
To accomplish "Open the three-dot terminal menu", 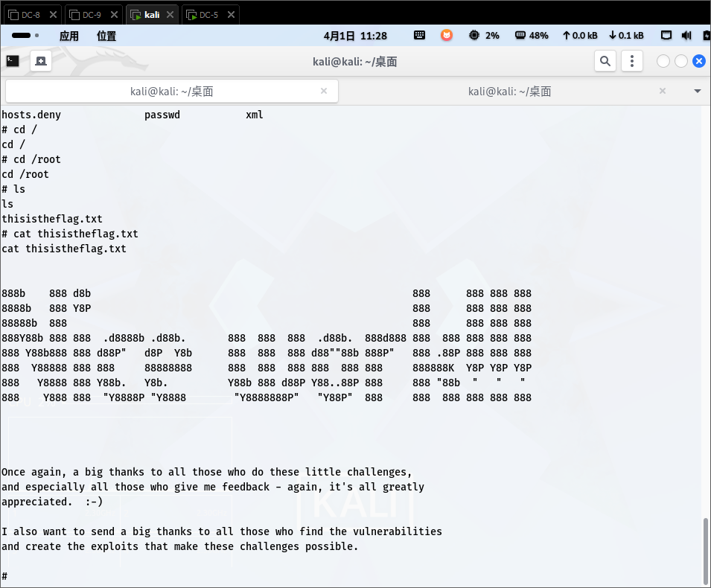I will click(631, 61).
